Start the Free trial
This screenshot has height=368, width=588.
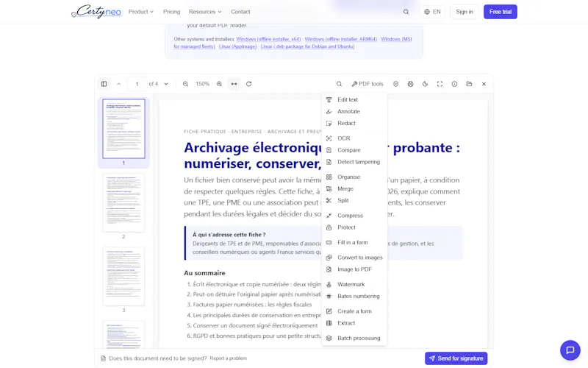(x=501, y=12)
